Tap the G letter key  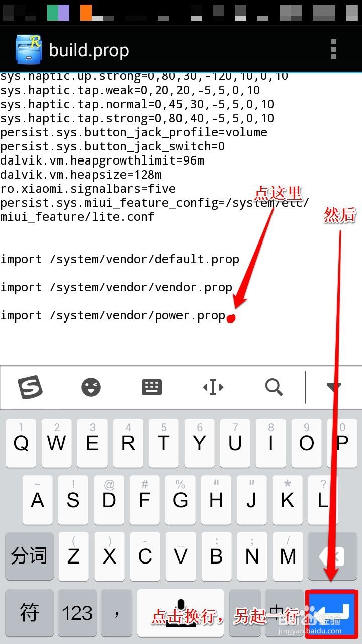(180, 500)
